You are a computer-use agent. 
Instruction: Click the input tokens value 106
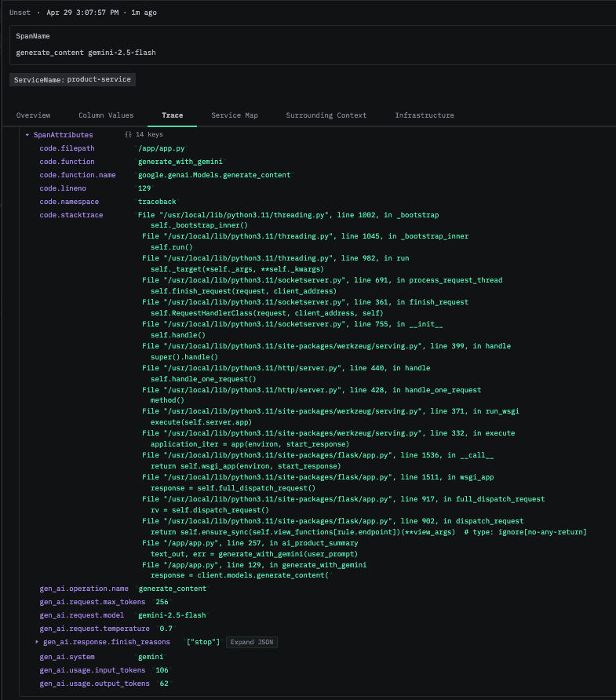coord(162,670)
